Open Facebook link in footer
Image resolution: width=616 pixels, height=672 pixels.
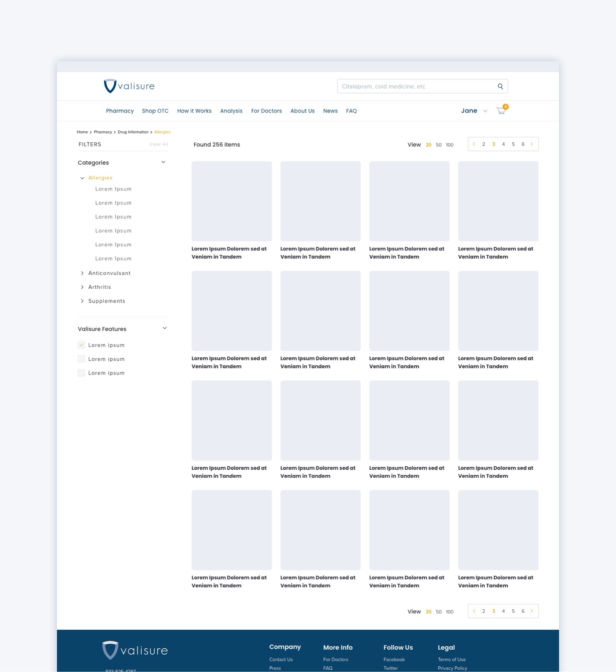click(x=394, y=659)
